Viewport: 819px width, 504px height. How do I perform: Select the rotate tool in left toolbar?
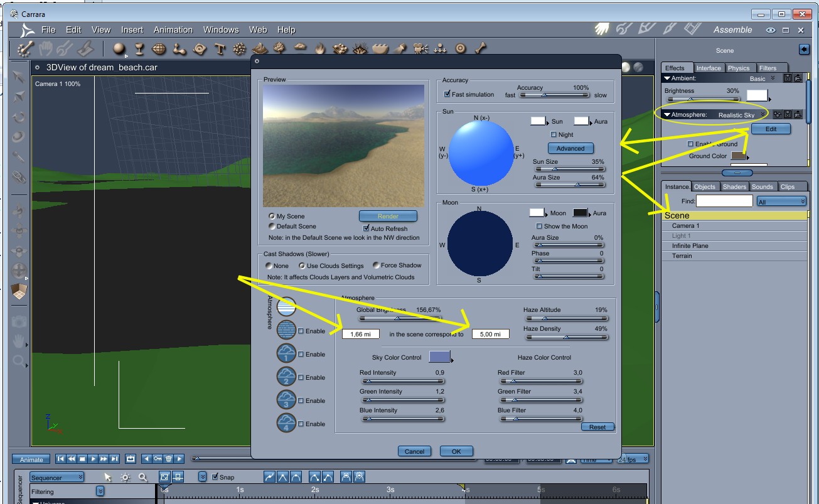pos(19,117)
